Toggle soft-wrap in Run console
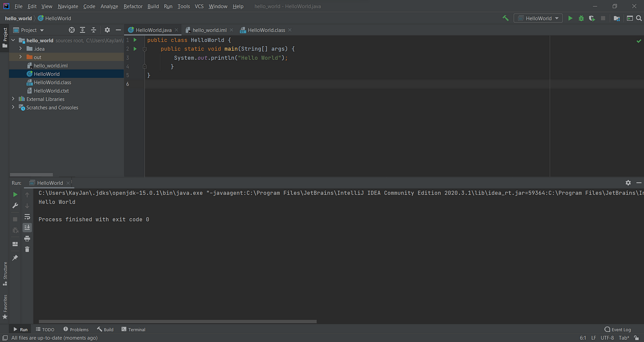Image resolution: width=644 pixels, height=342 pixels. (x=27, y=217)
